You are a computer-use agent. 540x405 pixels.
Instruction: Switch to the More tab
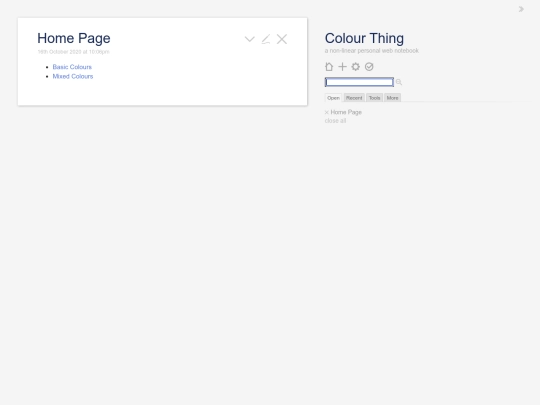393,98
